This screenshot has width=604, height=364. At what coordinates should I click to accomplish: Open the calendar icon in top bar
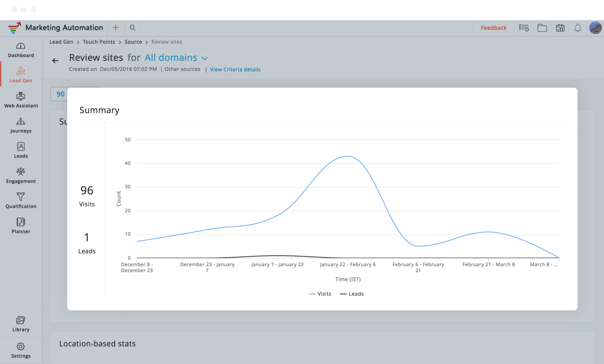(x=560, y=28)
